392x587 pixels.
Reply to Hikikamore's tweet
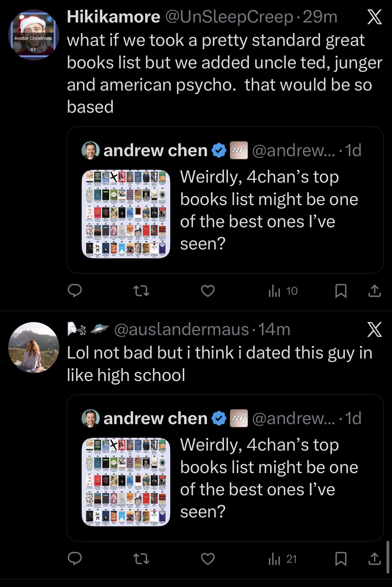74,291
